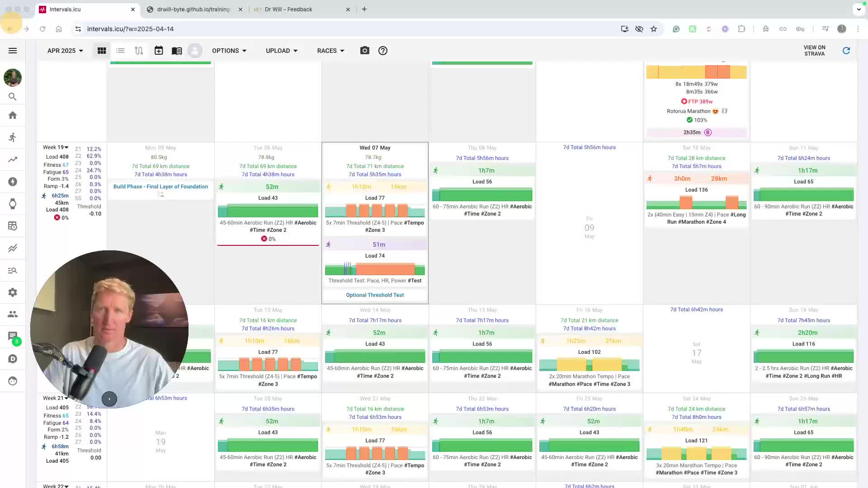Open search in left sidebar
Viewport: 868px width, 488px height.
(13, 97)
